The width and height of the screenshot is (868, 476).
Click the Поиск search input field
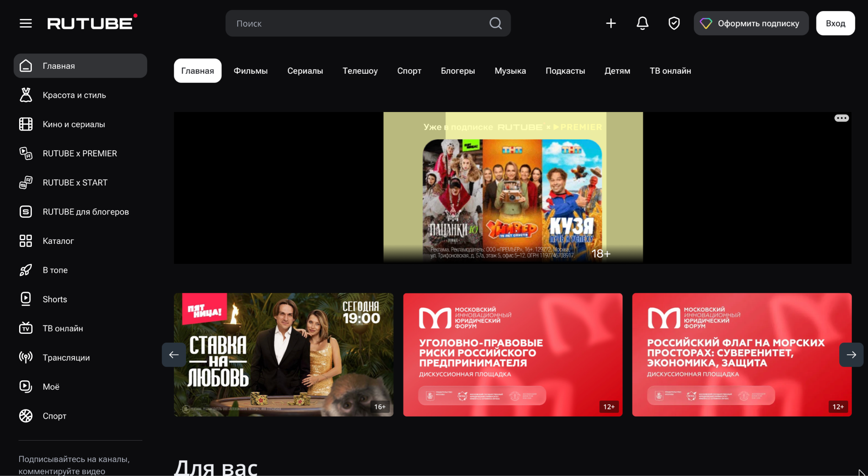[x=368, y=23]
